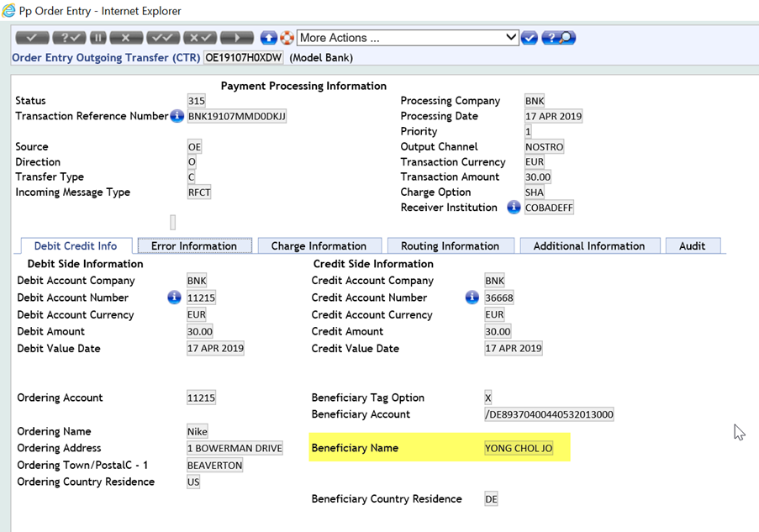View the Routing Information tab

point(451,245)
